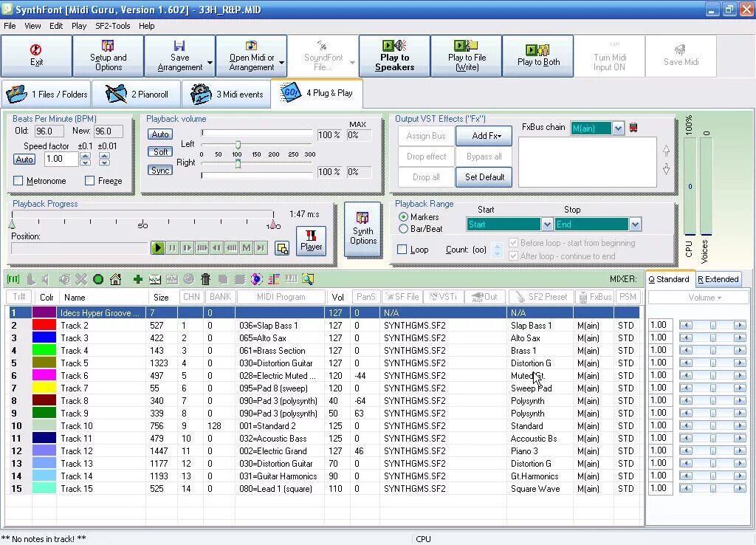Click the green circle track toolbar icon
Viewport: 756px width, 545px height.
coord(98,279)
